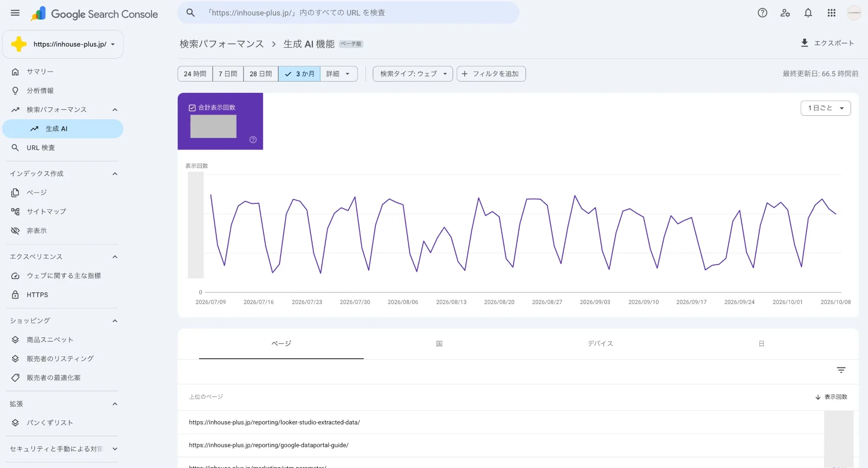Click the search magnifier in URL bar
Image resolution: width=868 pixels, height=468 pixels.
(x=191, y=13)
